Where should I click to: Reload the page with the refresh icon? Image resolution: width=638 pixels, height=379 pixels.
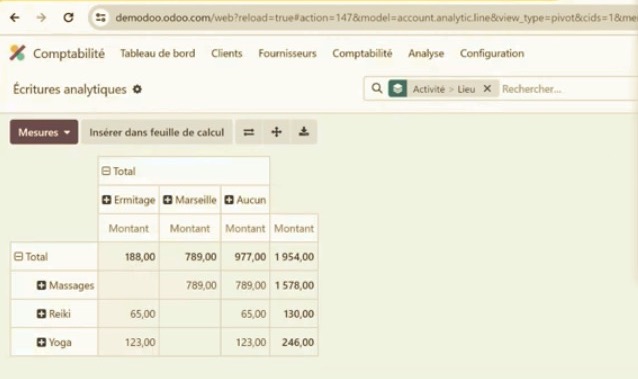68,18
